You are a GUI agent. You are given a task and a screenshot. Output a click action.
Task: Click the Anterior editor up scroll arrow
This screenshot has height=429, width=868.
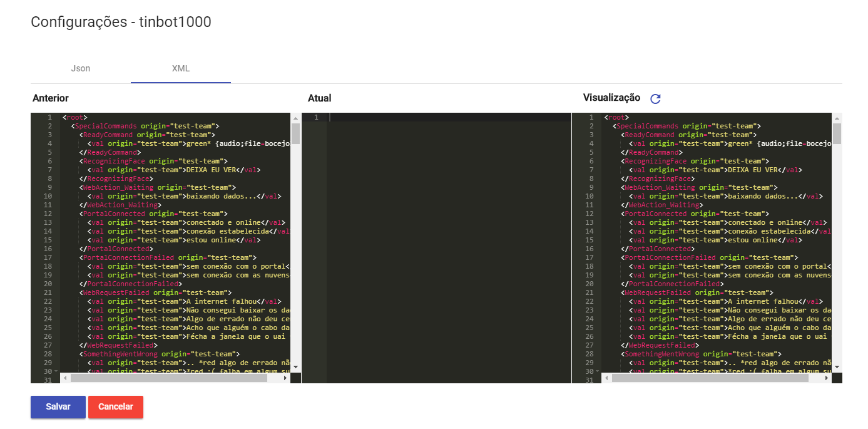(x=295, y=117)
